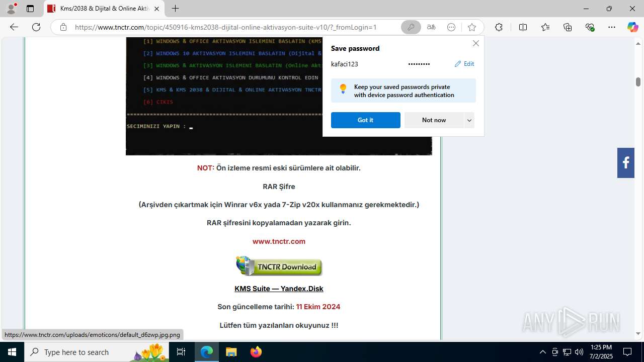Click the www.tnctr.com red text

coord(279,241)
